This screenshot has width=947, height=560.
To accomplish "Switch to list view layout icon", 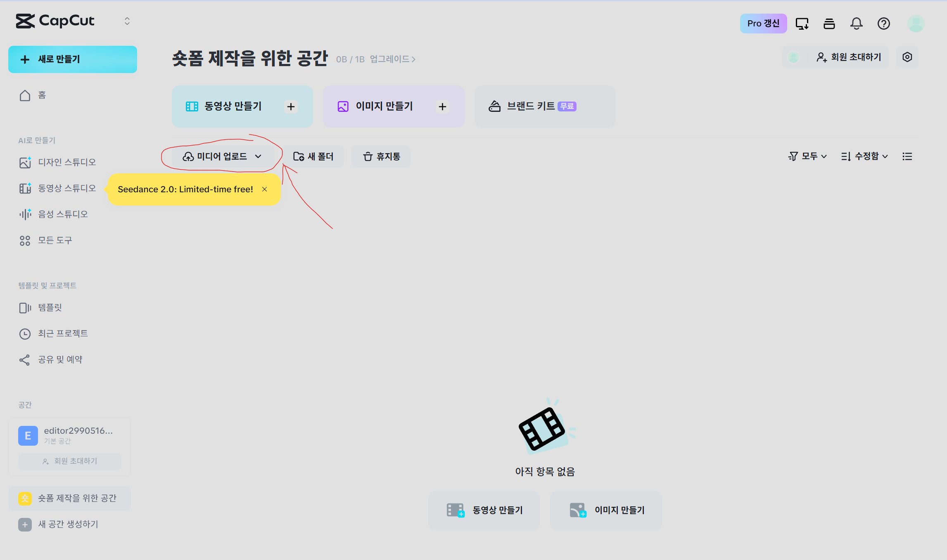I will (x=907, y=156).
